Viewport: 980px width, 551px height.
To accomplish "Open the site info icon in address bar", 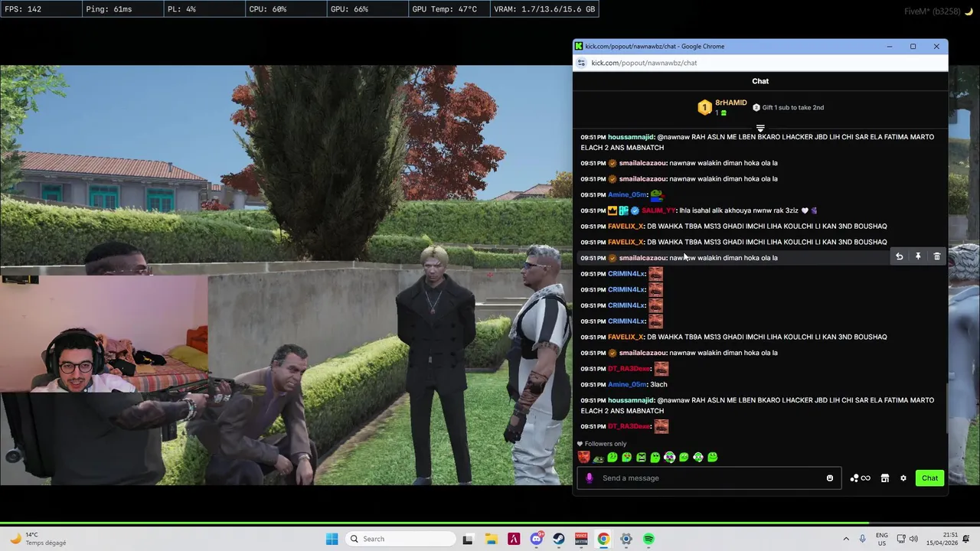I will (x=582, y=63).
